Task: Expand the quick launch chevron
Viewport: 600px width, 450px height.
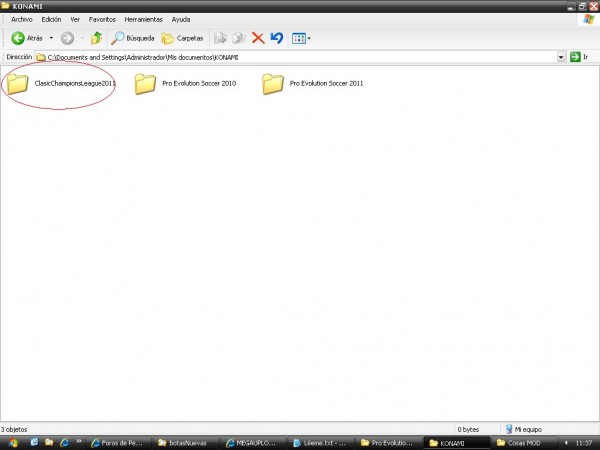Action: (x=78, y=442)
